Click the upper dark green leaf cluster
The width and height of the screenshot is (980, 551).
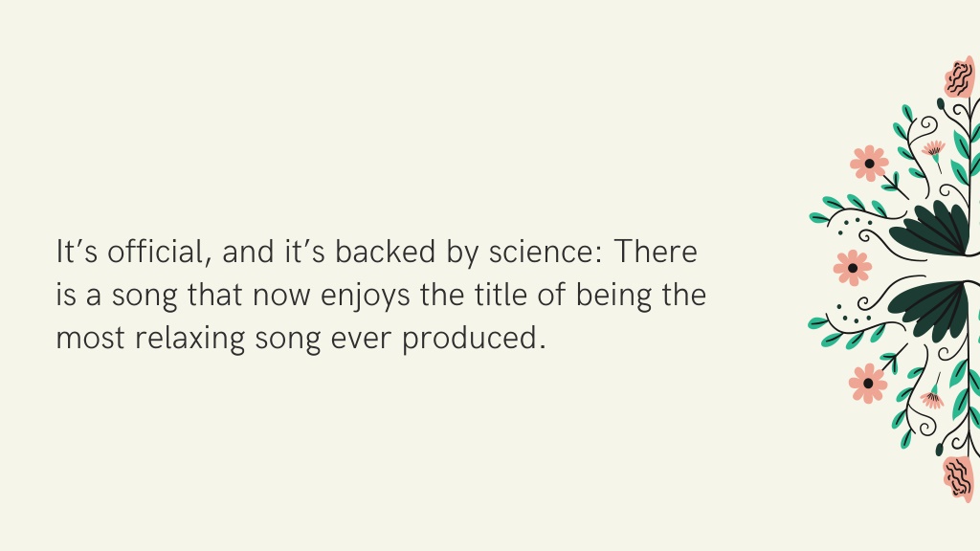930,229
